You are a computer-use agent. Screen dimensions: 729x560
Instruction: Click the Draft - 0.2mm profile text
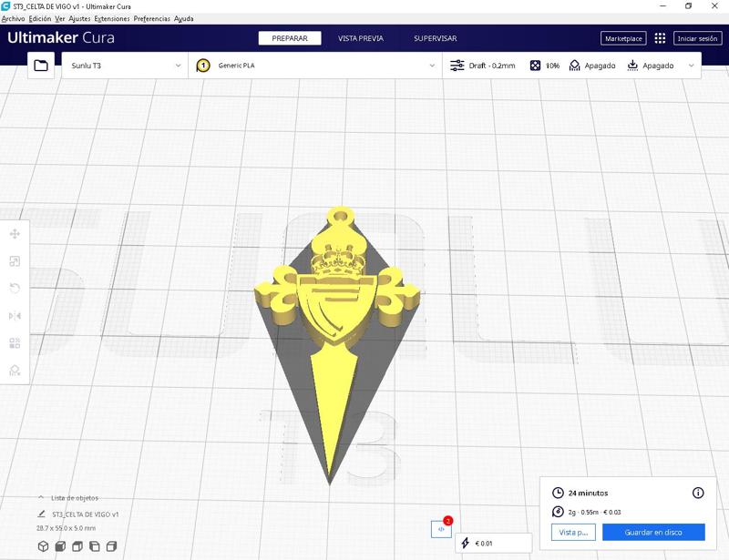492,66
